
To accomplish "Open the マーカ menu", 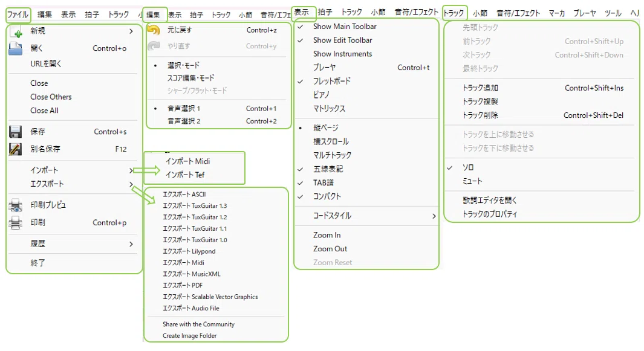I will click(x=556, y=13).
